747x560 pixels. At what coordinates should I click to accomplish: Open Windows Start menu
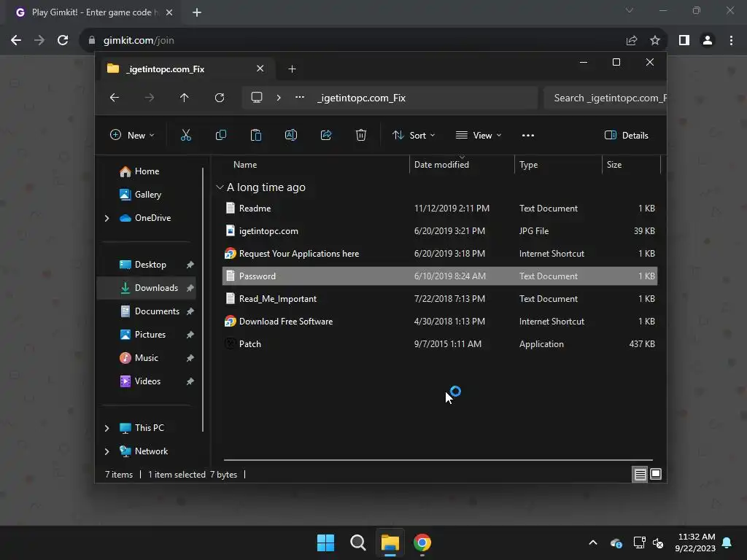coord(326,542)
